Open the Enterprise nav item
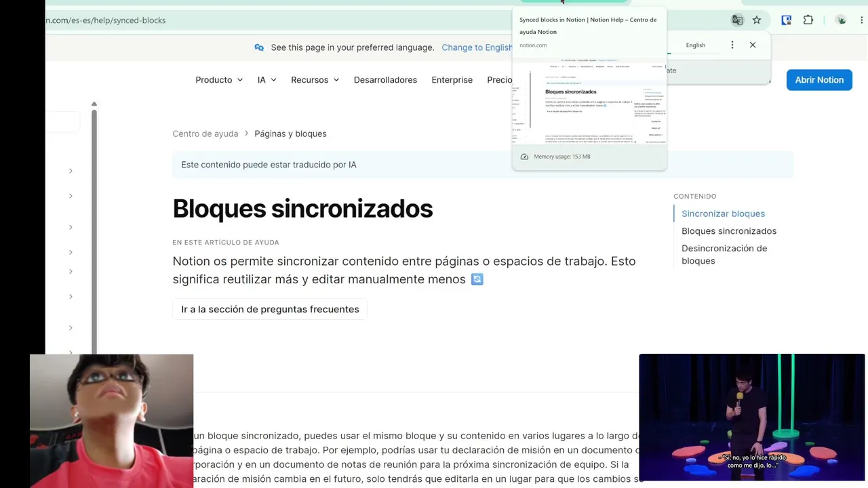 click(452, 80)
